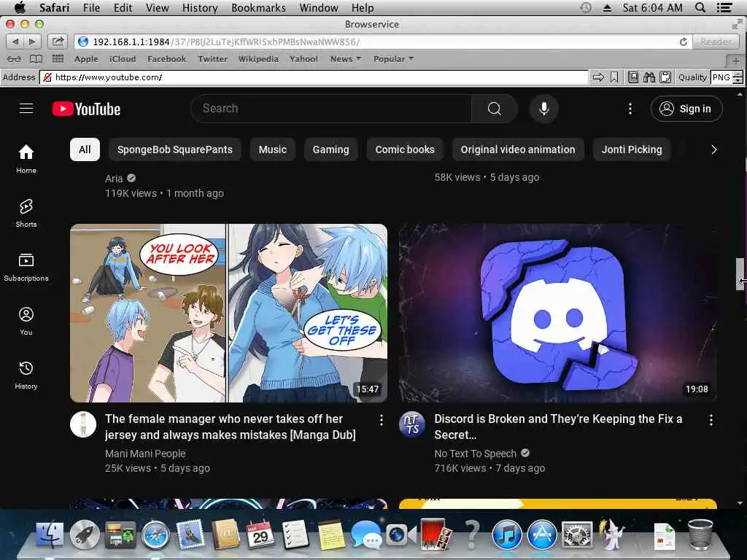Click Safari share button
747x560 pixels.
pos(58,42)
